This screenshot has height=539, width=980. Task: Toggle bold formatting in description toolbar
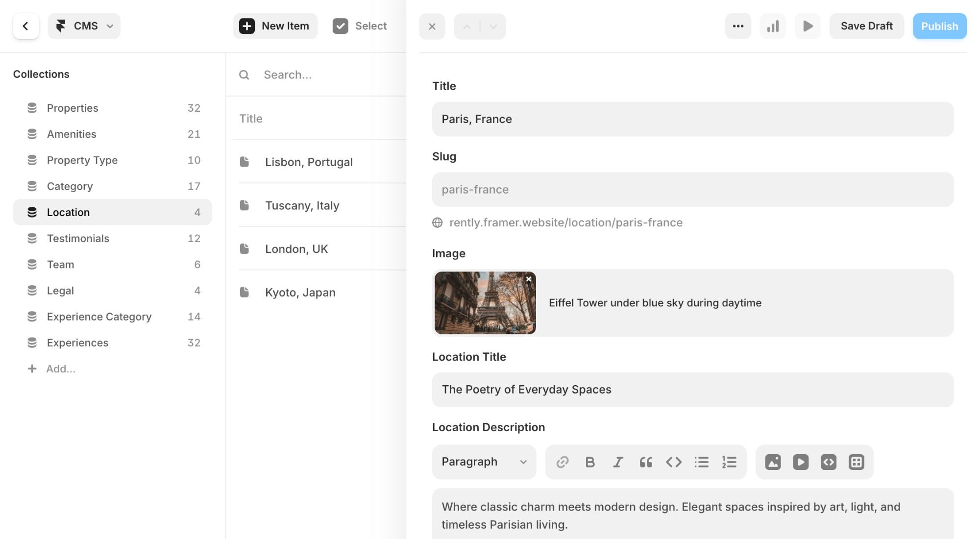[x=590, y=462]
